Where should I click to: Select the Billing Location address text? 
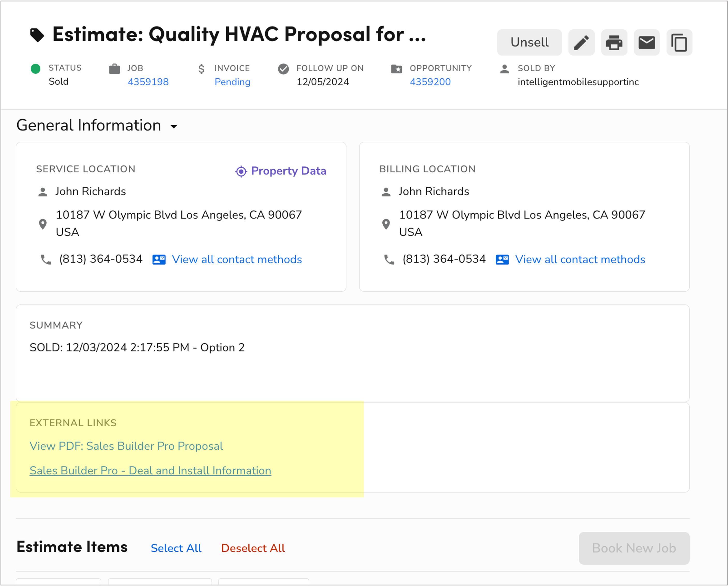click(522, 223)
